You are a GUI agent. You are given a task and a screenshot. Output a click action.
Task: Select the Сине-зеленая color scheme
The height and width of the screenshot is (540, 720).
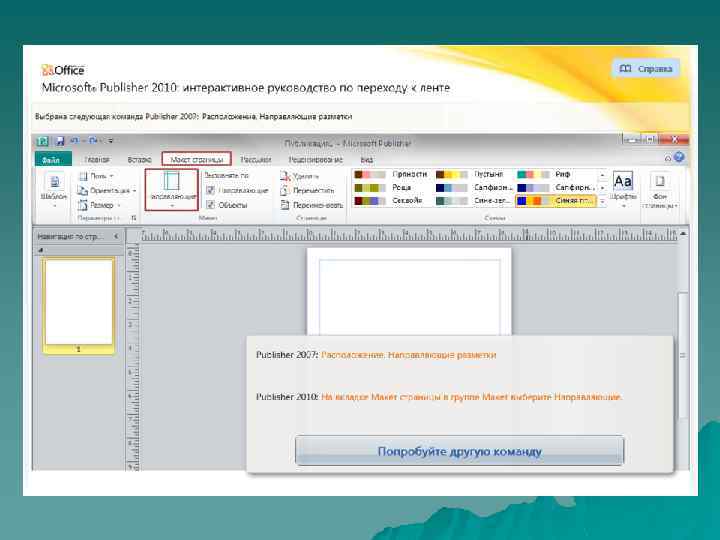tap(473, 201)
